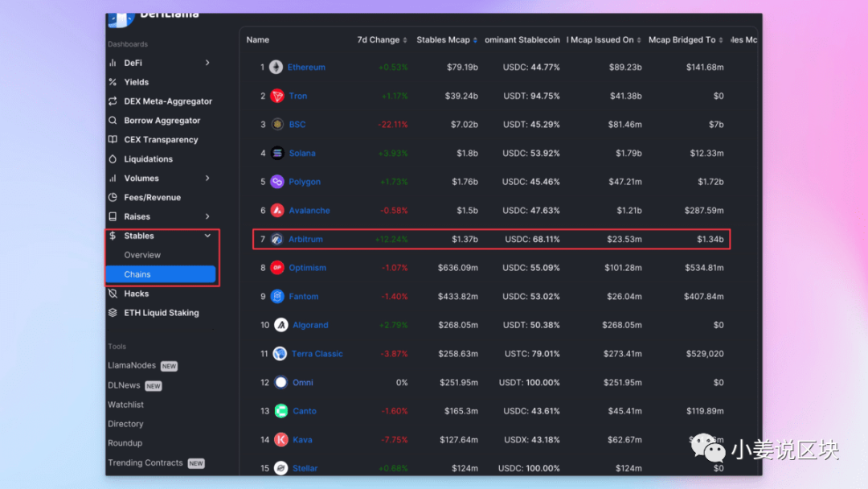Image resolution: width=868 pixels, height=489 pixels.
Task: Click the Fantom chain logo
Action: coord(277,296)
